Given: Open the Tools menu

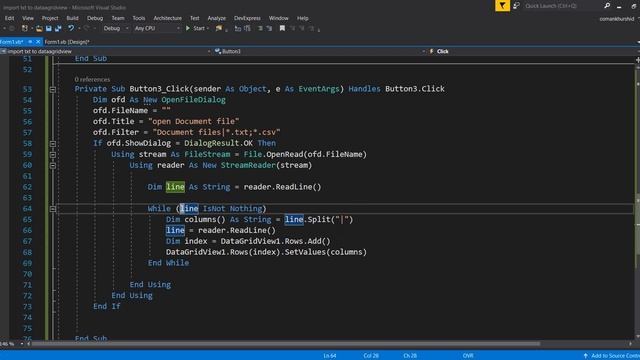Looking at the screenshot, I should click(138, 18).
